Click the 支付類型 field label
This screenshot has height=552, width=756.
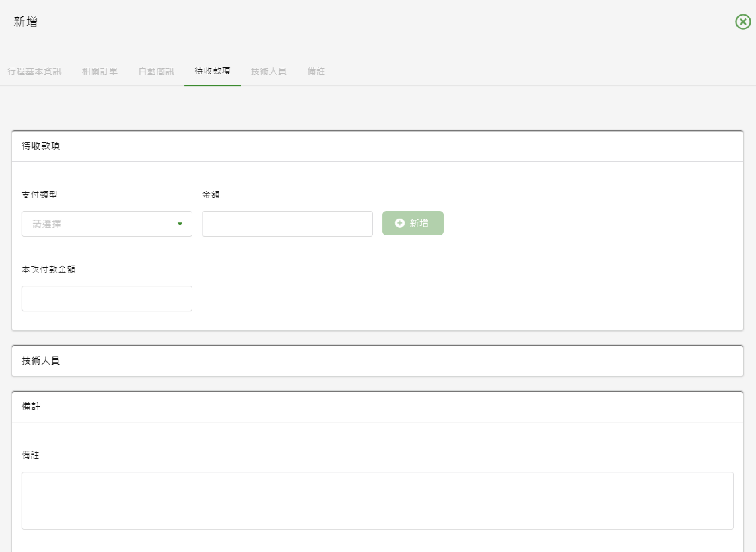[39, 195]
